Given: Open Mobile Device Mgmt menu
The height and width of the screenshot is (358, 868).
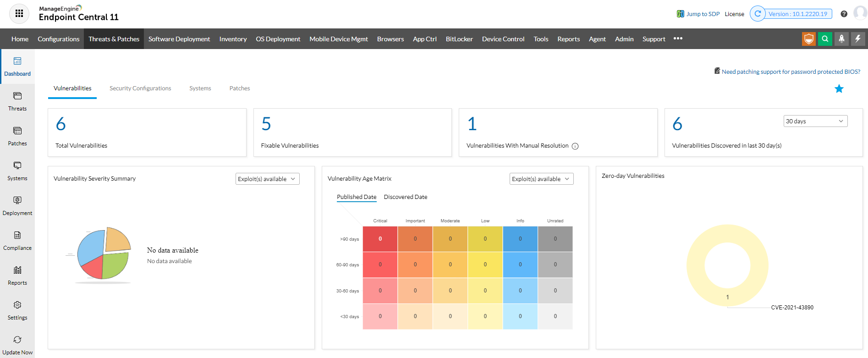Looking at the screenshot, I should pyautogui.click(x=339, y=39).
